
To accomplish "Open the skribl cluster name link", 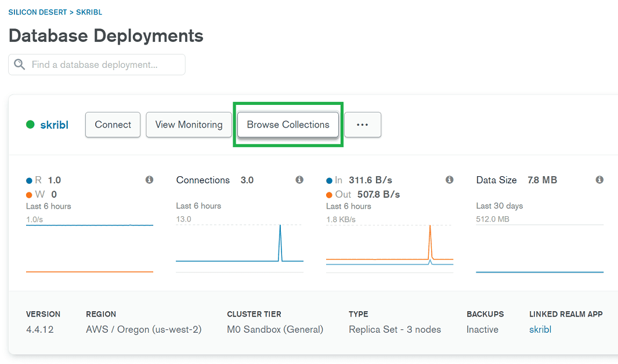I will pos(54,125).
